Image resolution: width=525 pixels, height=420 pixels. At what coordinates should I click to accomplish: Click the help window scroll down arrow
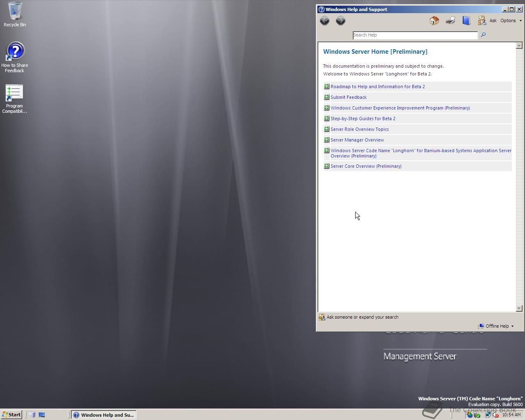[519, 308]
